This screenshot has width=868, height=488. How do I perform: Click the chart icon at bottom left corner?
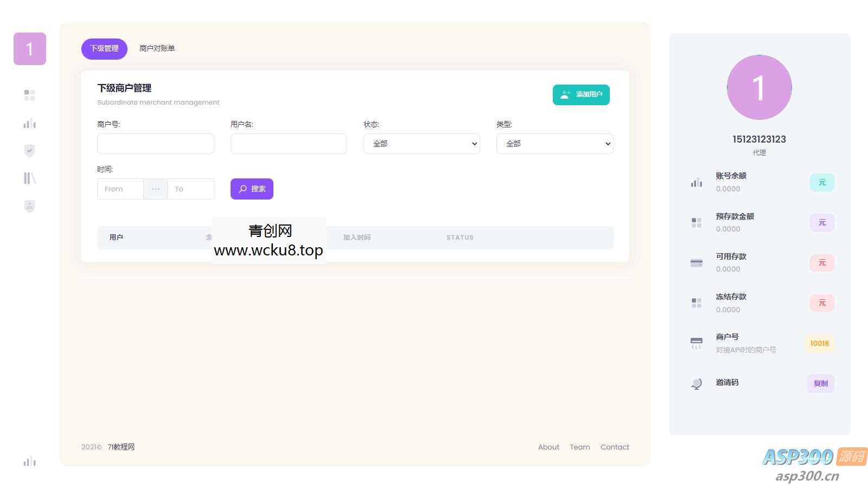29,461
